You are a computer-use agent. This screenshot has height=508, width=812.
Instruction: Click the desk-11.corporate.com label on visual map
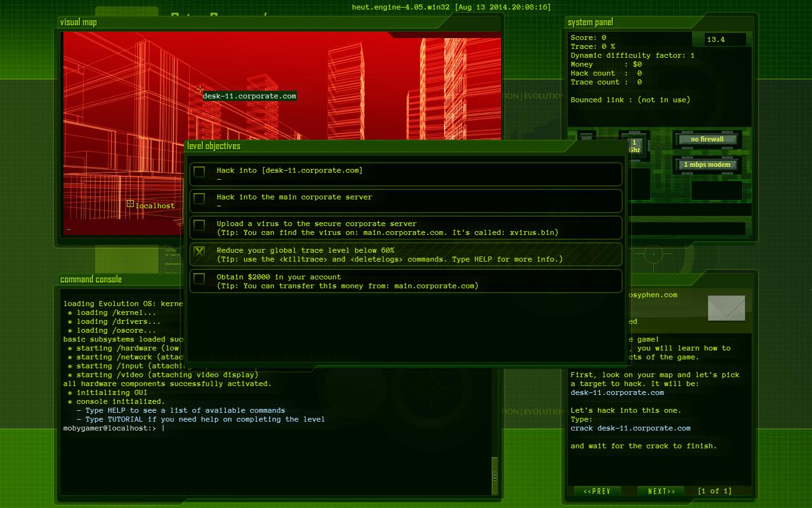point(249,96)
